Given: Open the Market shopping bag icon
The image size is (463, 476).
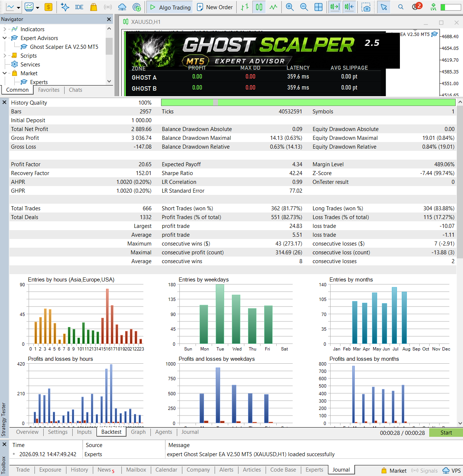Looking at the screenshot, I should point(94,7).
